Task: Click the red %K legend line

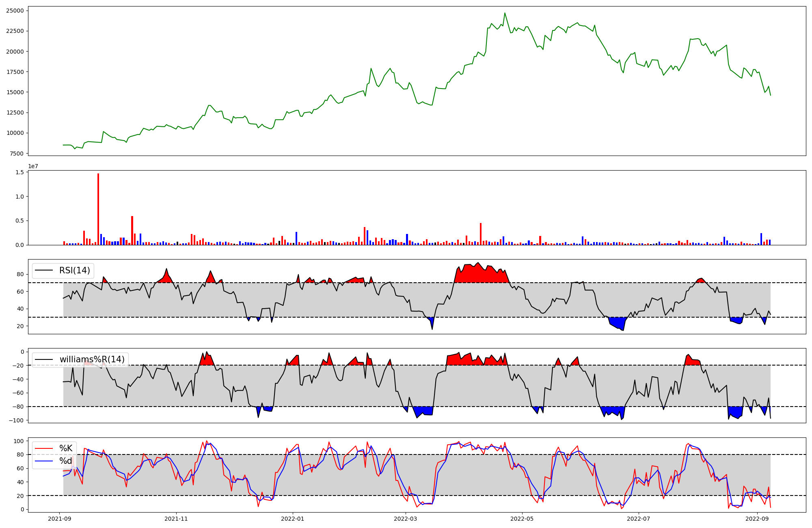Action: (44, 448)
